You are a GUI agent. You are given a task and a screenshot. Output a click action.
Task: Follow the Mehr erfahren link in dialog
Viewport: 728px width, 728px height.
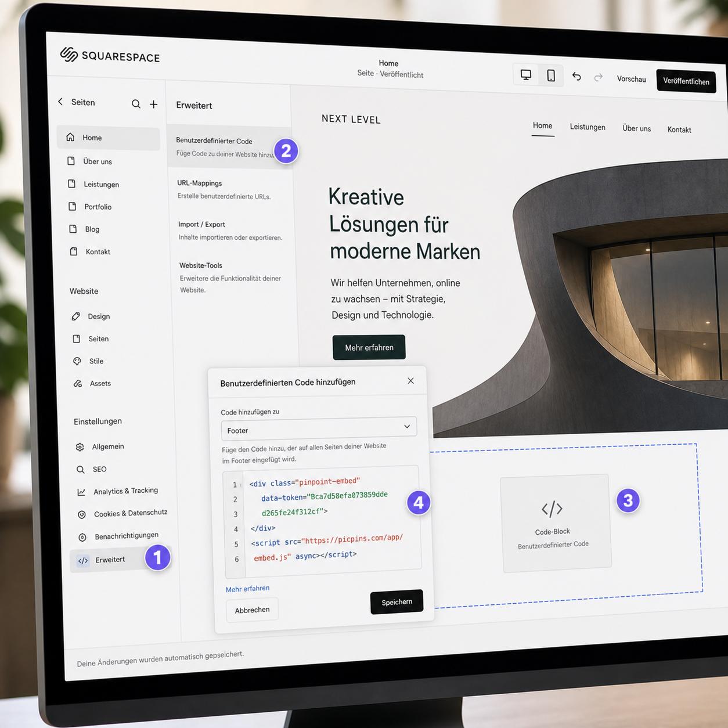247,589
